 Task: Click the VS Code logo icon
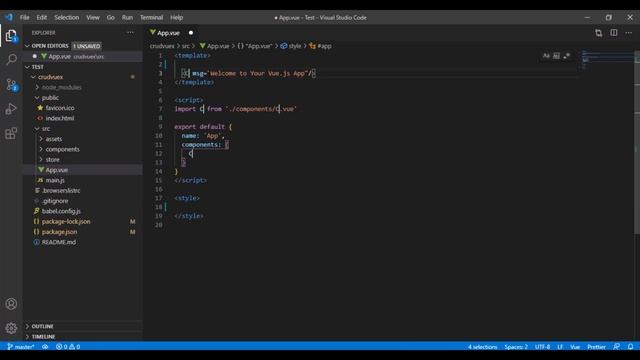pos(9,18)
